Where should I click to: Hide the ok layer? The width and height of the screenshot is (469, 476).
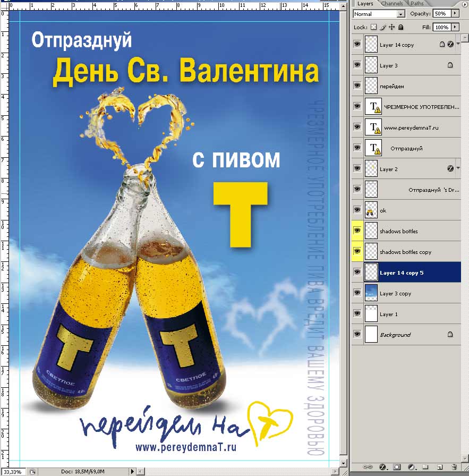(357, 210)
